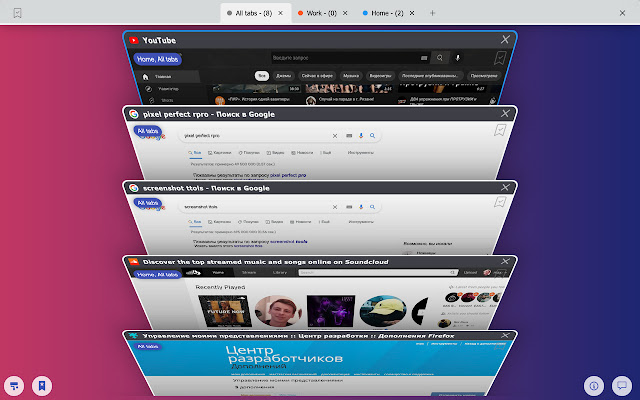Screen dimensions: 640x400
Task: Click 'Recently Played' heading in Soundcloud preview
Action: 220,287
